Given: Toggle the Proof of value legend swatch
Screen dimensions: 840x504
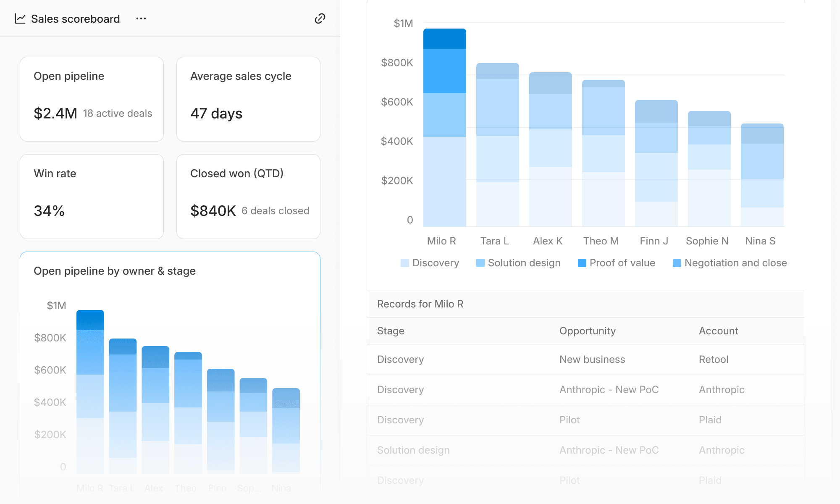Looking at the screenshot, I should click(x=582, y=263).
